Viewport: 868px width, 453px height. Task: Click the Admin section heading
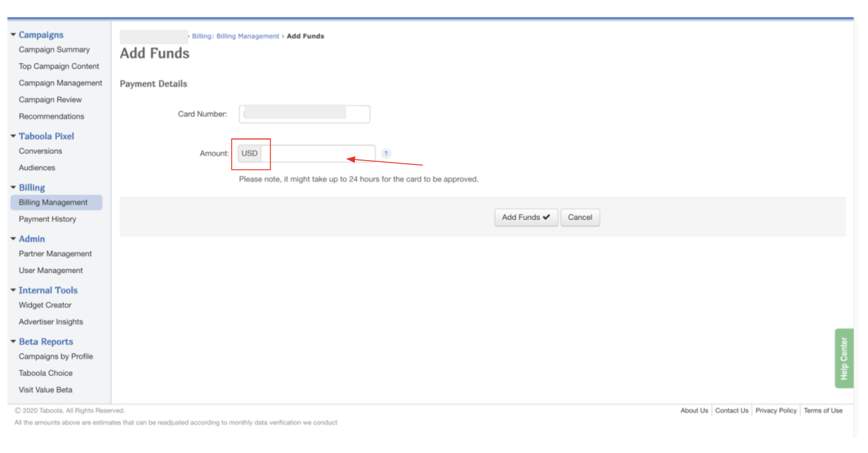(32, 239)
